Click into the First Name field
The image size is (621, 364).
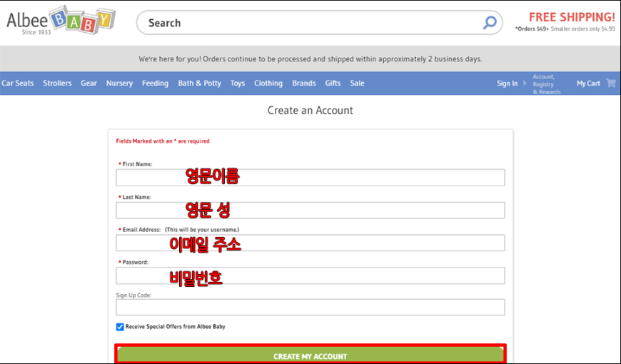click(310, 178)
